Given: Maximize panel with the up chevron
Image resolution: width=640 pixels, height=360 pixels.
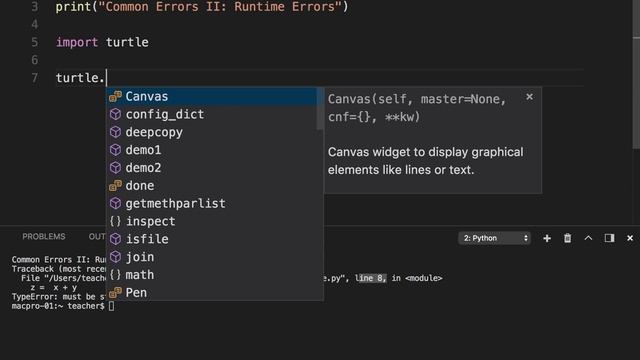Looking at the screenshot, I should [588, 238].
